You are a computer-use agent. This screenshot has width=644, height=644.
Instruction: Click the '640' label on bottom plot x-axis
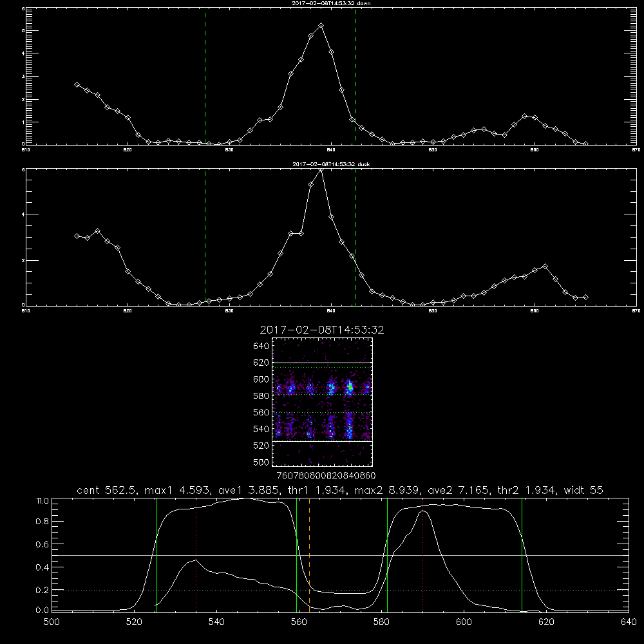point(629,622)
